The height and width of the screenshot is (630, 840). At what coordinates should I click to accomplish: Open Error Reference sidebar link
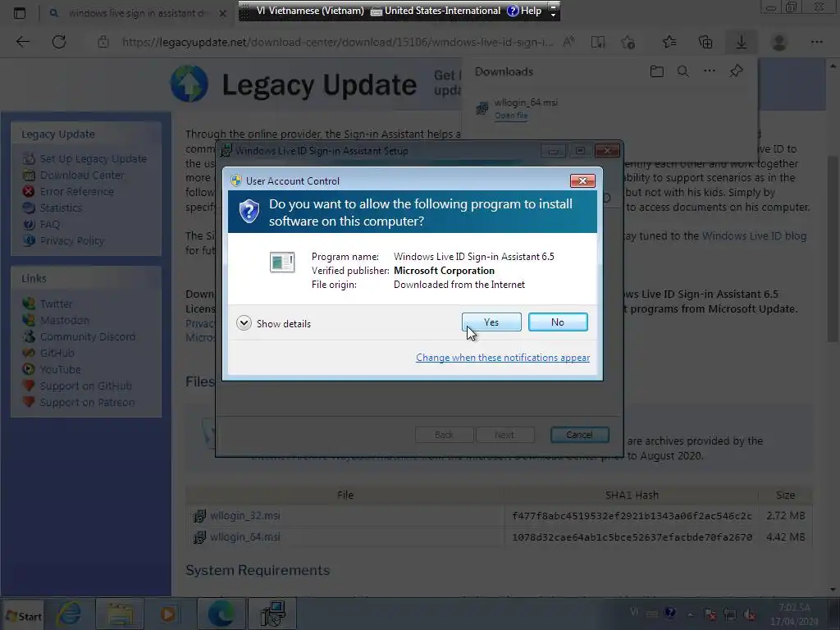coord(76,191)
